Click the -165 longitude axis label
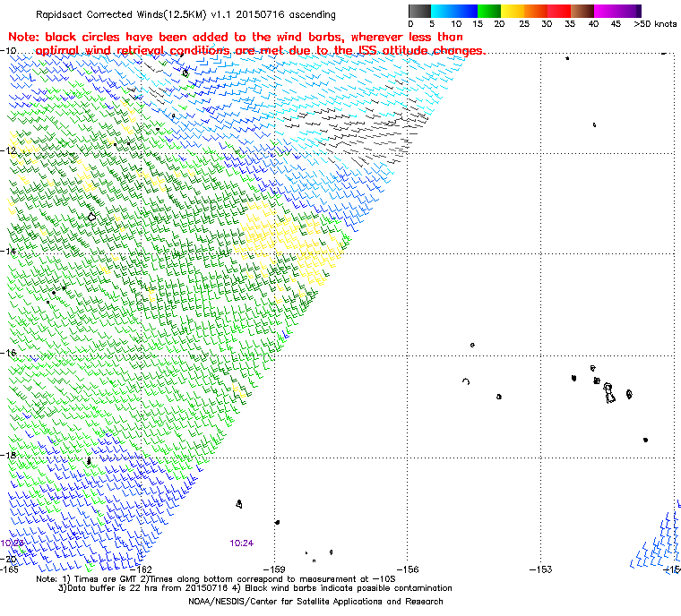681x616 pixels. tap(9, 569)
